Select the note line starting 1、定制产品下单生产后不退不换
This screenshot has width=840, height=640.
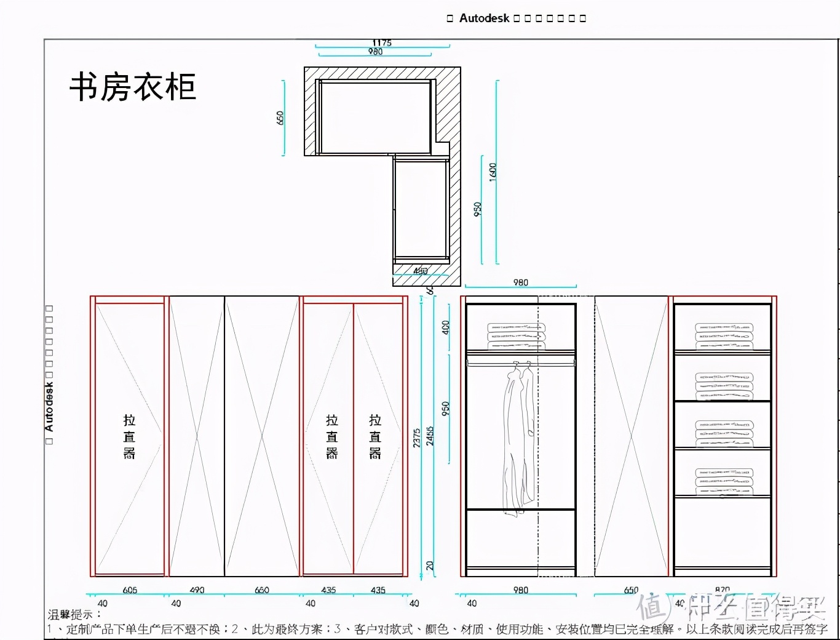click(x=437, y=629)
